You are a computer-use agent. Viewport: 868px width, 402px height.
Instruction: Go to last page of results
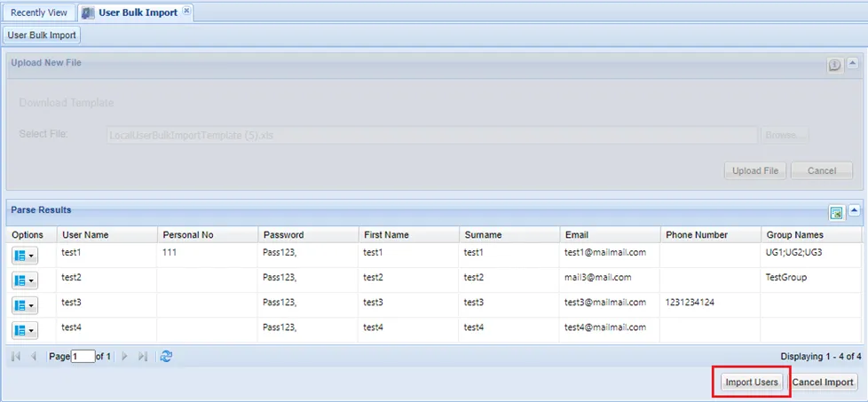pos(142,357)
